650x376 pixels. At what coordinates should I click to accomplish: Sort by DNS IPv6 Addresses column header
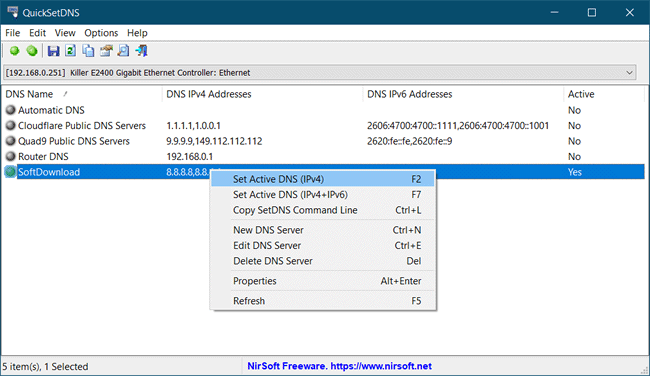tap(463, 94)
